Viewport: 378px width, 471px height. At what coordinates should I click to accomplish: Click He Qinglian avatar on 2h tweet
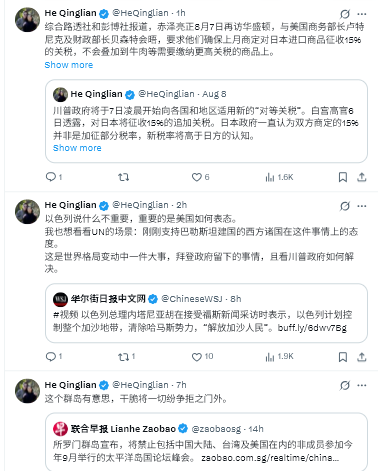click(x=27, y=211)
